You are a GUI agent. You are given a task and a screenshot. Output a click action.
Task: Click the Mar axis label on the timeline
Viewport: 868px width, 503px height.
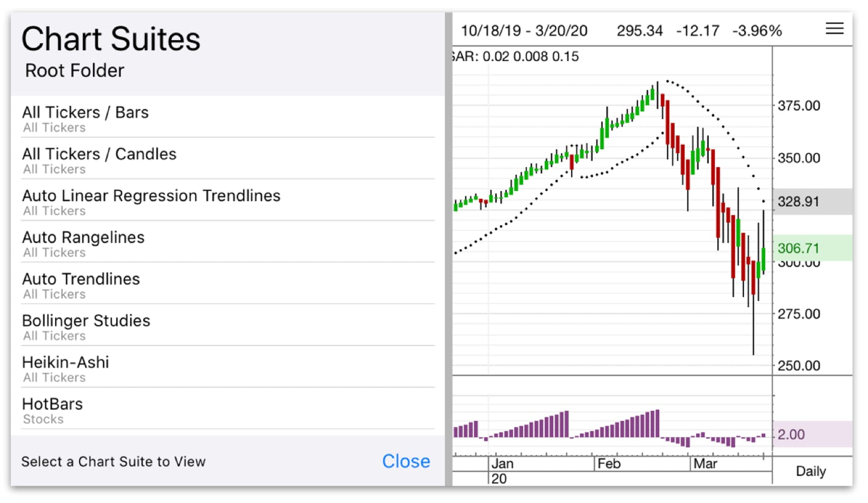point(706,463)
